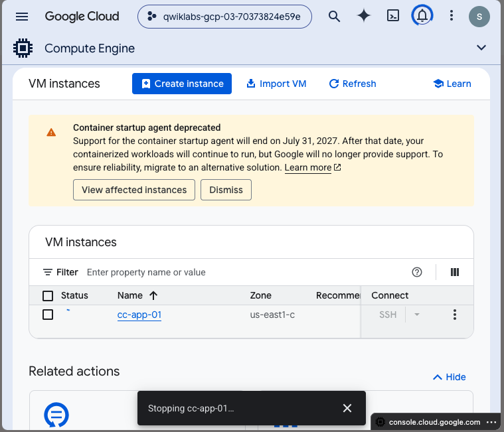Open the project picker qwiklabs-gcp-03-70373824e59e
The height and width of the screenshot is (432, 504).
[224, 17]
